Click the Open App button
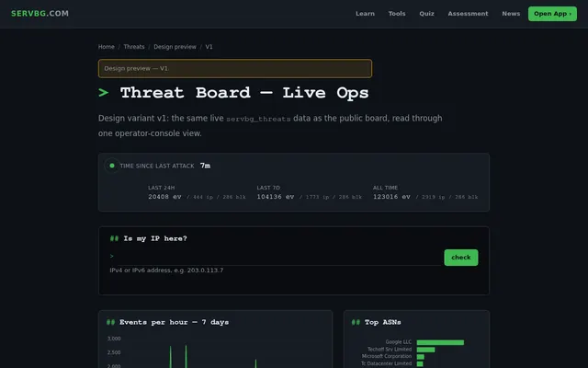Image resolution: width=588 pixels, height=368 pixels. (552, 14)
